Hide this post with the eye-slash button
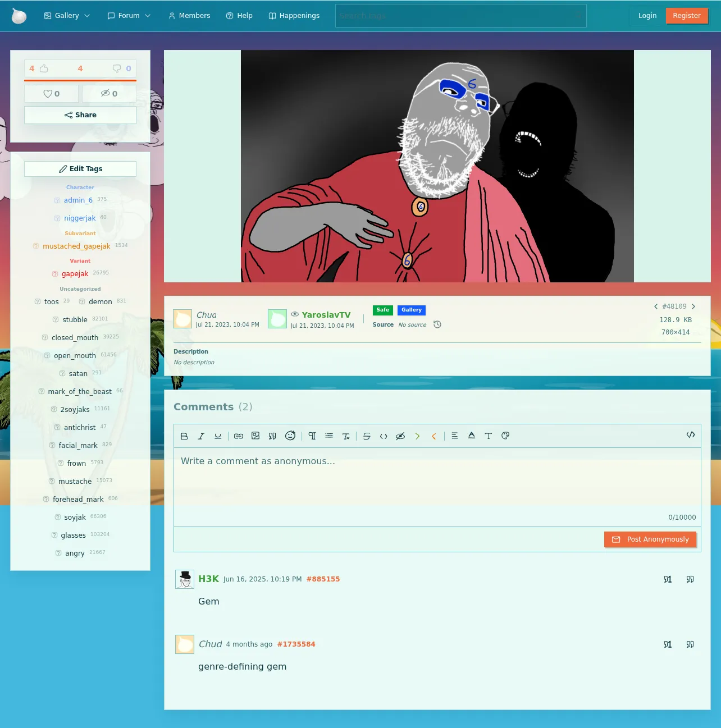The width and height of the screenshot is (721, 728). point(109,94)
